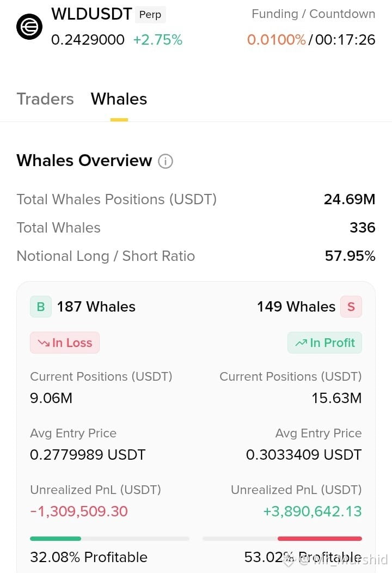Click the short unrealized PnL +3,890,642.13
The width and height of the screenshot is (392, 573).
click(x=313, y=511)
